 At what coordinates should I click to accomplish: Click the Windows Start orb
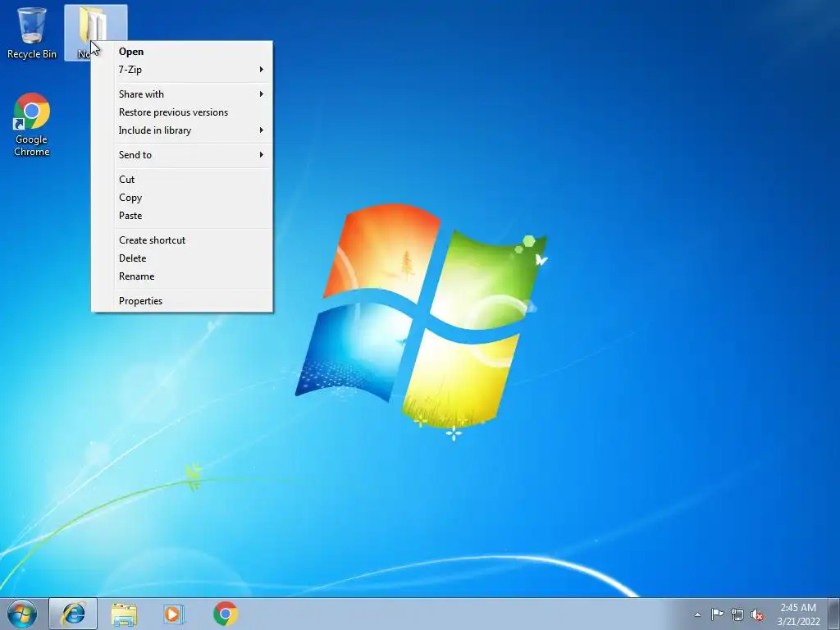[22, 614]
